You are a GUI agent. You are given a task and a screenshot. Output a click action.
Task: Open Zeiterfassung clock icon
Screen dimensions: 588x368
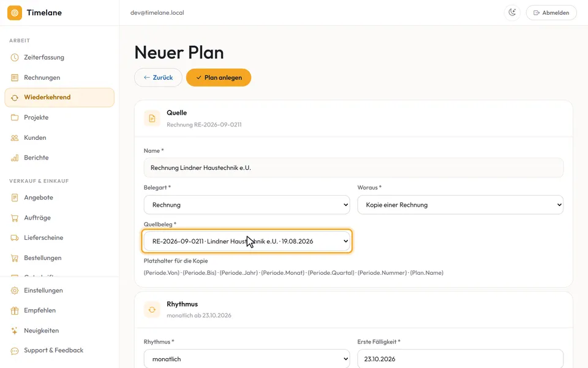(x=15, y=58)
